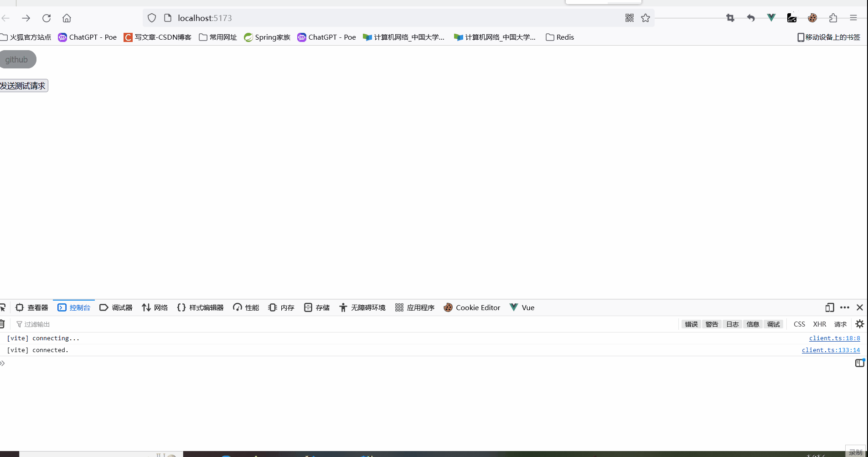The width and height of the screenshot is (868, 457).
Task: Toggle the CSS console filter
Action: coord(799,324)
